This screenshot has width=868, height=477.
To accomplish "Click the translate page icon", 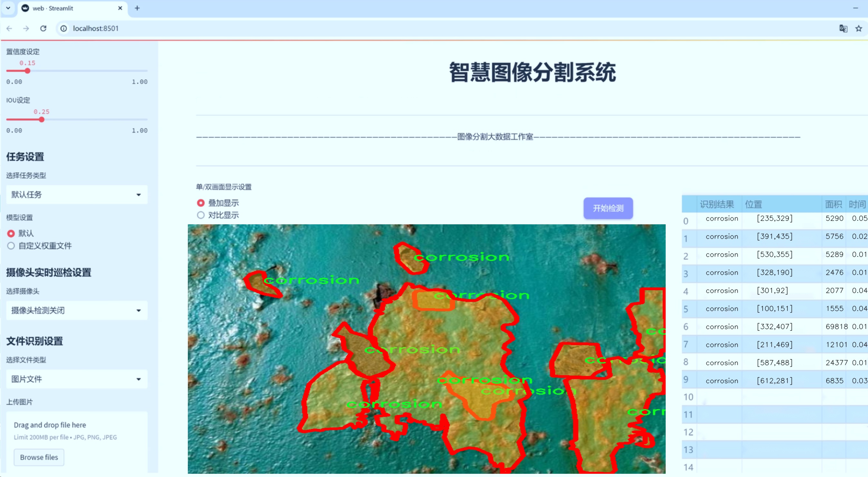I will click(x=843, y=28).
